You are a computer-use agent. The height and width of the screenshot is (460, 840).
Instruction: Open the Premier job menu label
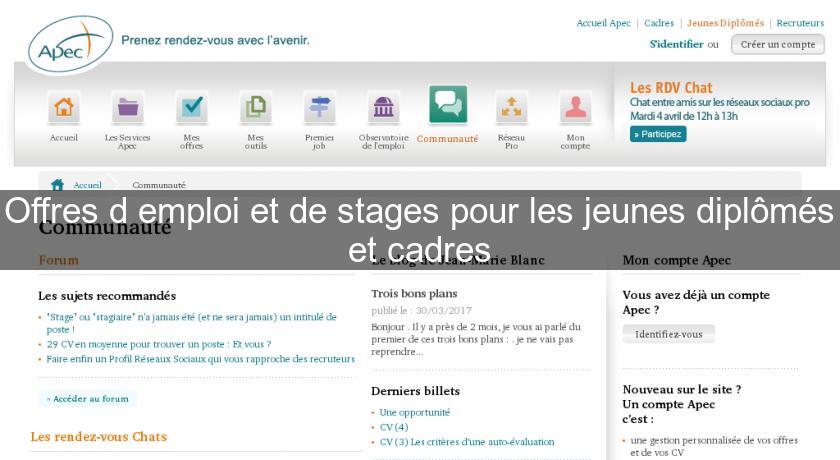tap(319, 141)
